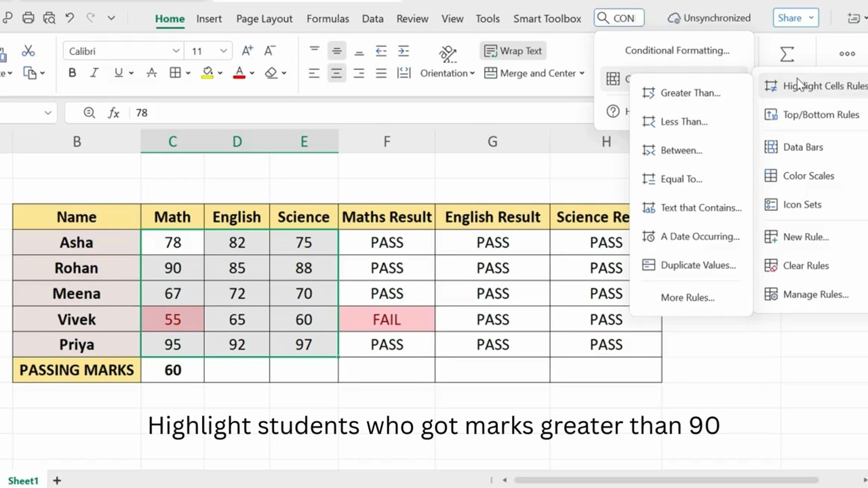Toggle Center horizontal alignment

pos(336,73)
